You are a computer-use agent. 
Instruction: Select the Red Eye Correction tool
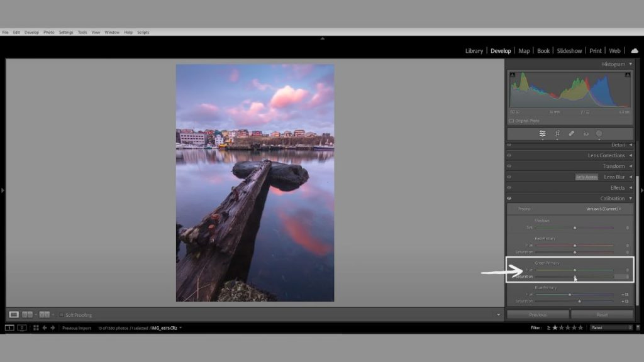[x=586, y=133]
